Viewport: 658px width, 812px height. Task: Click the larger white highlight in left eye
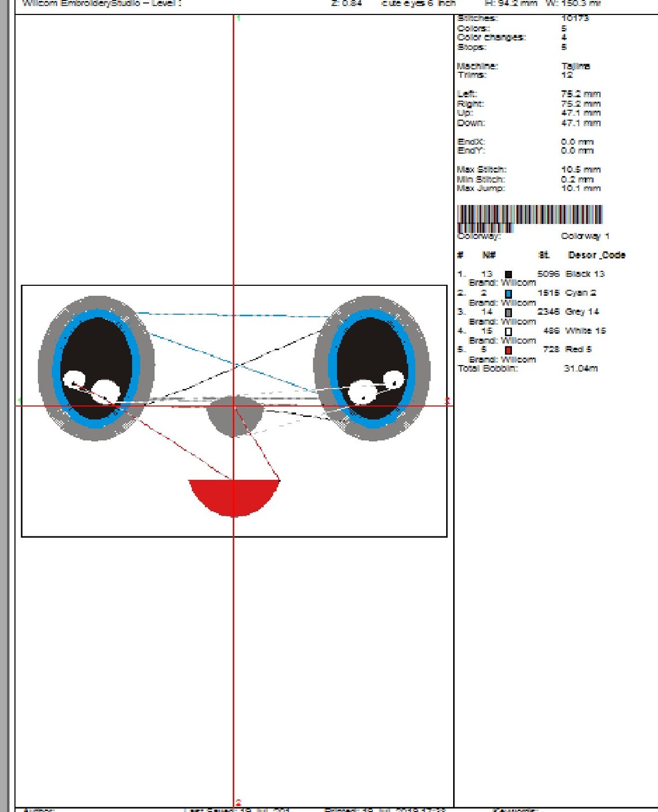point(107,391)
